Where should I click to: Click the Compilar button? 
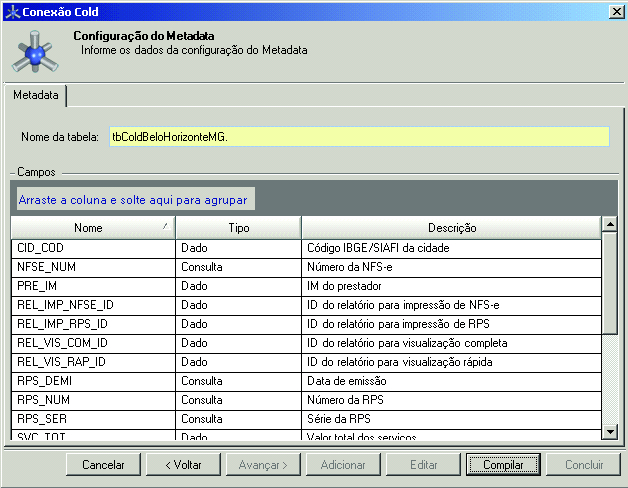coord(503,465)
